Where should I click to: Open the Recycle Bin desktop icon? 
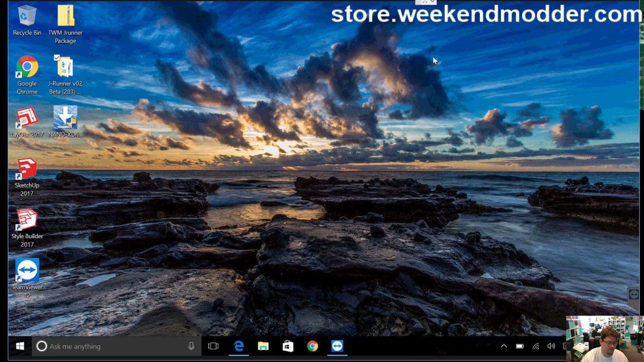point(27,21)
